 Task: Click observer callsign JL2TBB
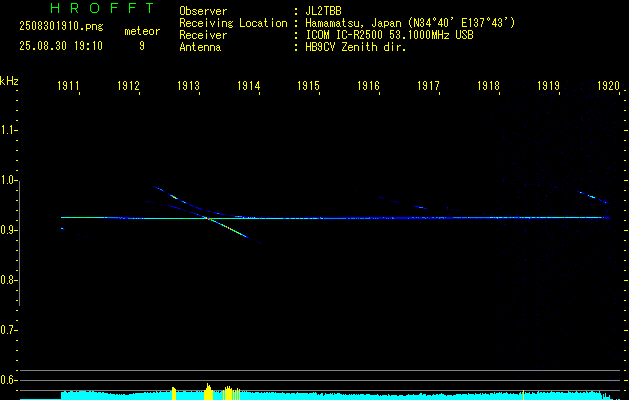pyautogui.click(x=323, y=11)
